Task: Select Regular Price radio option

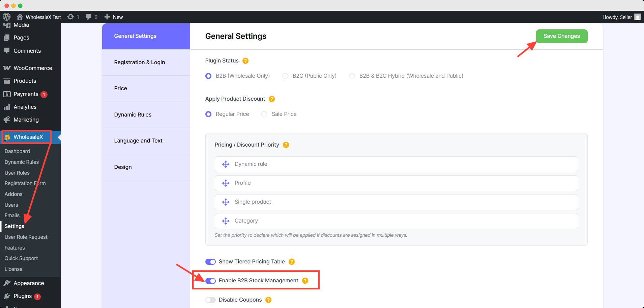Action: coord(208,114)
